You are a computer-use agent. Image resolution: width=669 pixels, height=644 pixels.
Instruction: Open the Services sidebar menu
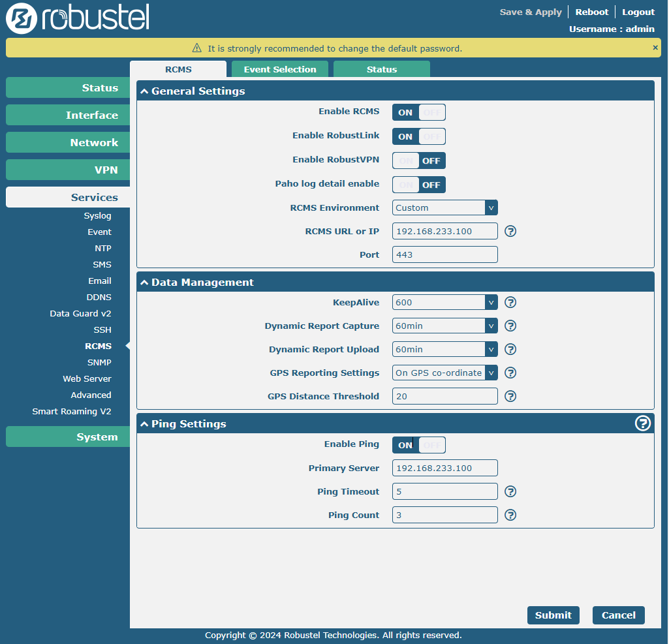[68, 198]
